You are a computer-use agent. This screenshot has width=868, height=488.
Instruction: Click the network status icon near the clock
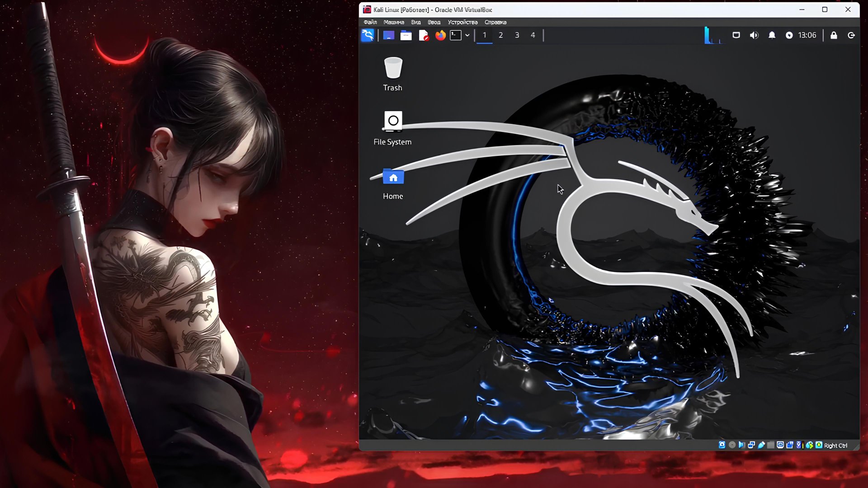(x=789, y=35)
